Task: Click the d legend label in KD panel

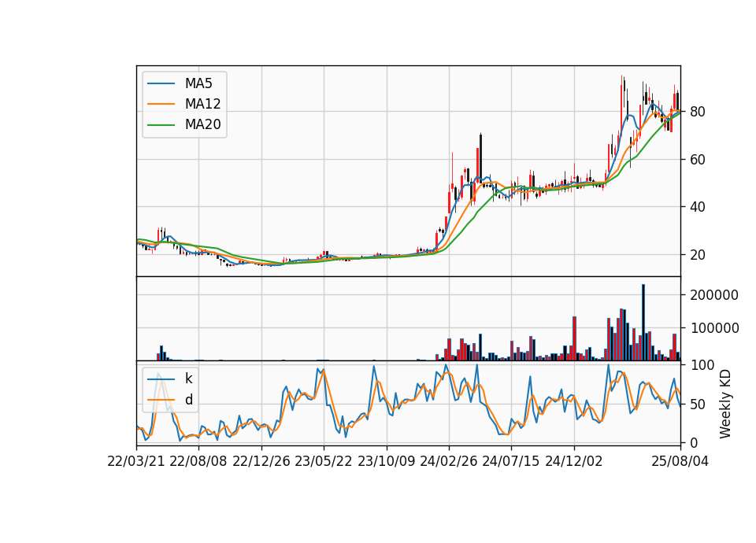Action: point(189,400)
